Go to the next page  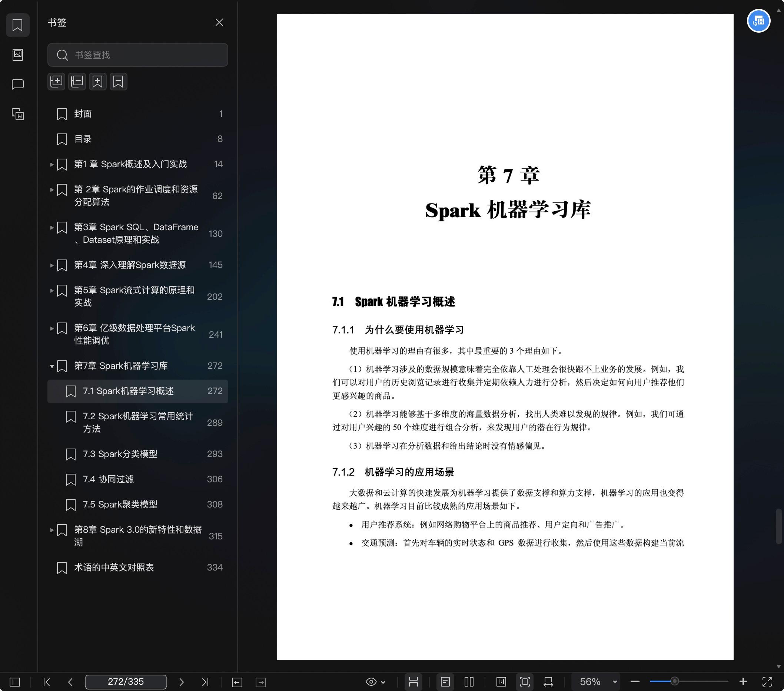[x=182, y=682]
